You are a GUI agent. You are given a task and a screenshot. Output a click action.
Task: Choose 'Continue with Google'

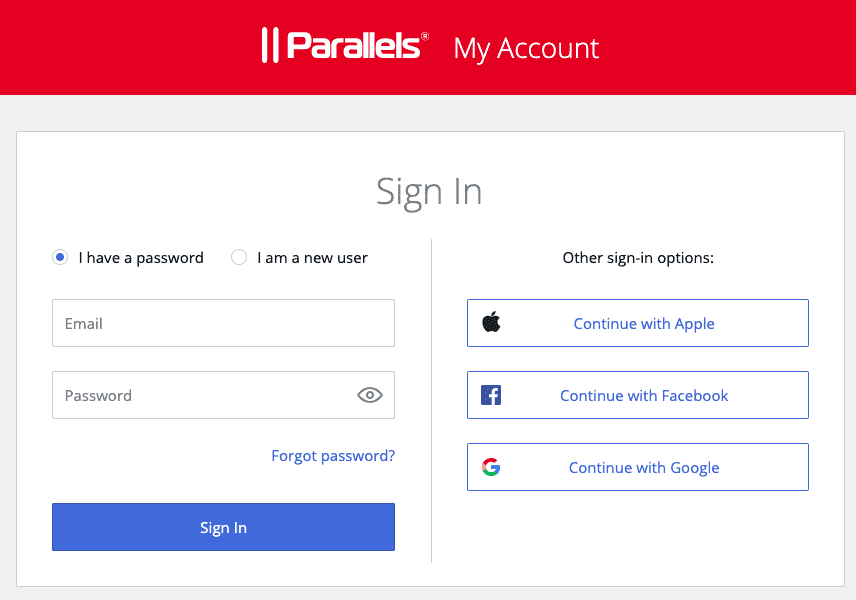(x=637, y=466)
